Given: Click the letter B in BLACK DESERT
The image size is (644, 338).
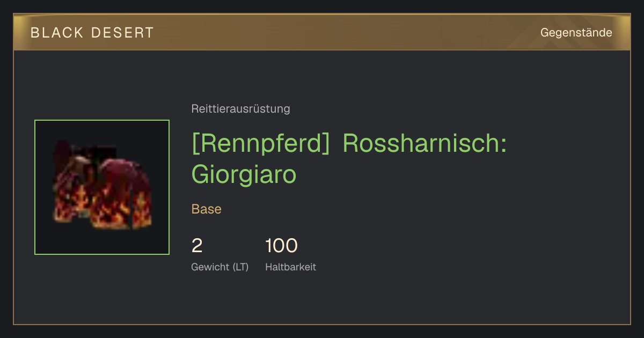Looking at the screenshot, I should click(35, 33).
